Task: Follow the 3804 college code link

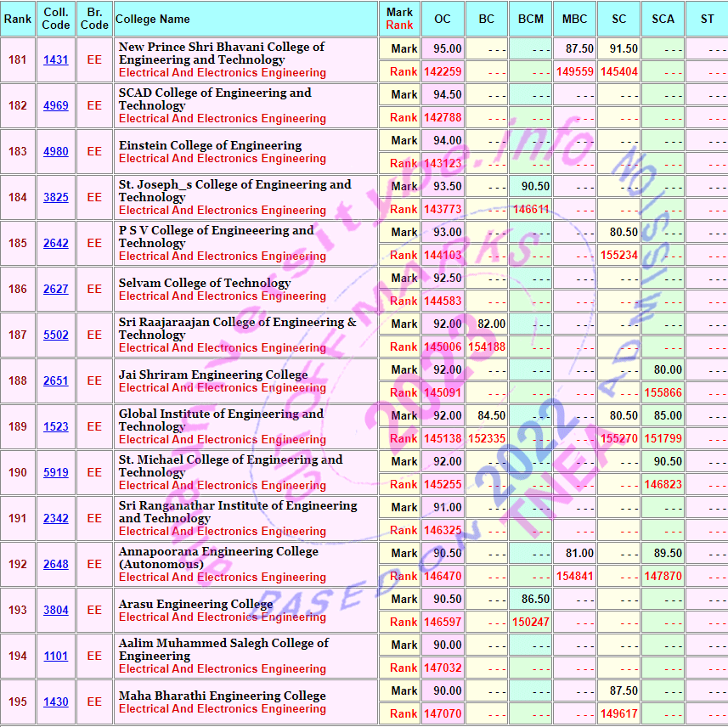Action: click(x=56, y=611)
